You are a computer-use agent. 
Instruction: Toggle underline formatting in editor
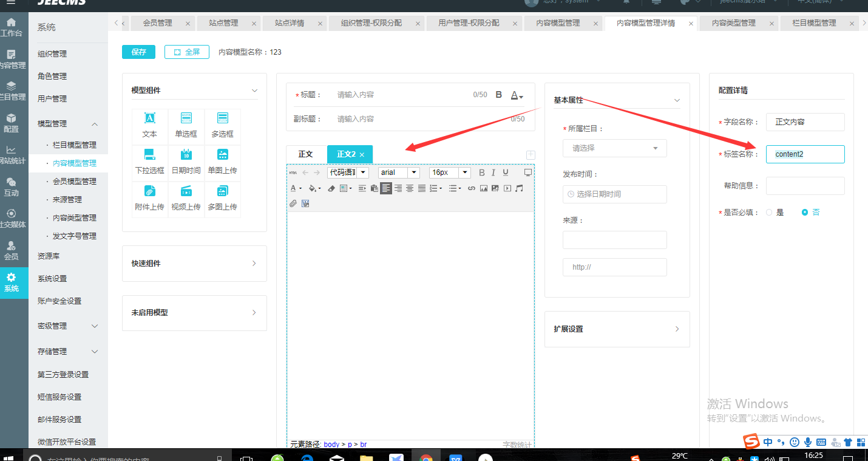pos(505,173)
